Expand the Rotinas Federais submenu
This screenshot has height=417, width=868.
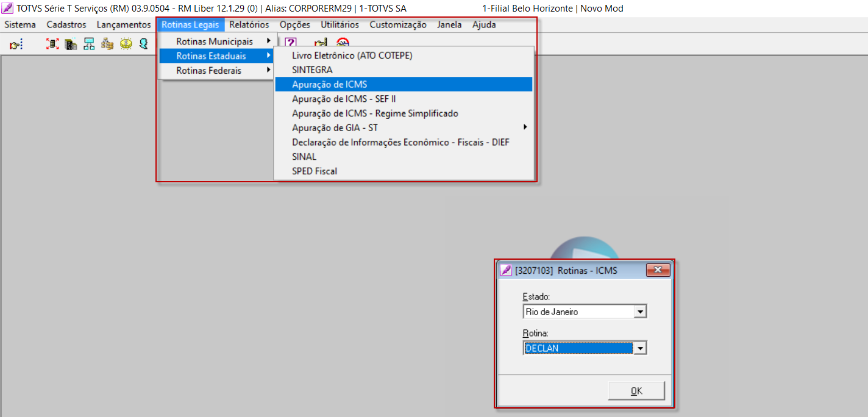point(217,71)
